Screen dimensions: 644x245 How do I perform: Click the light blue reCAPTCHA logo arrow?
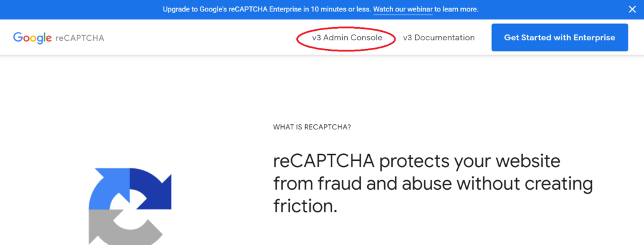tap(106, 187)
